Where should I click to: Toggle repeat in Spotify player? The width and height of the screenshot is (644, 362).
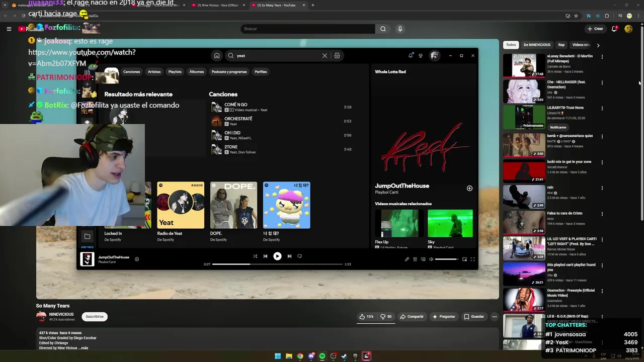(x=299, y=256)
